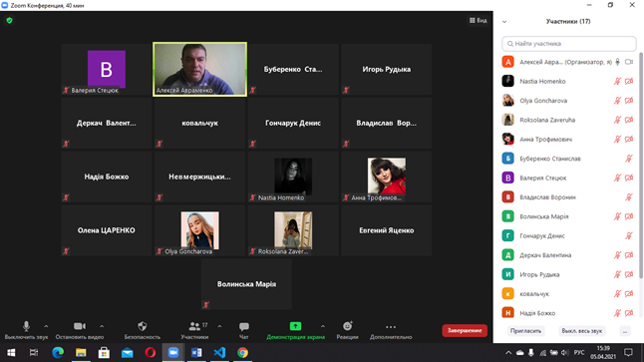Click the green encryption shield icon

coord(9,20)
